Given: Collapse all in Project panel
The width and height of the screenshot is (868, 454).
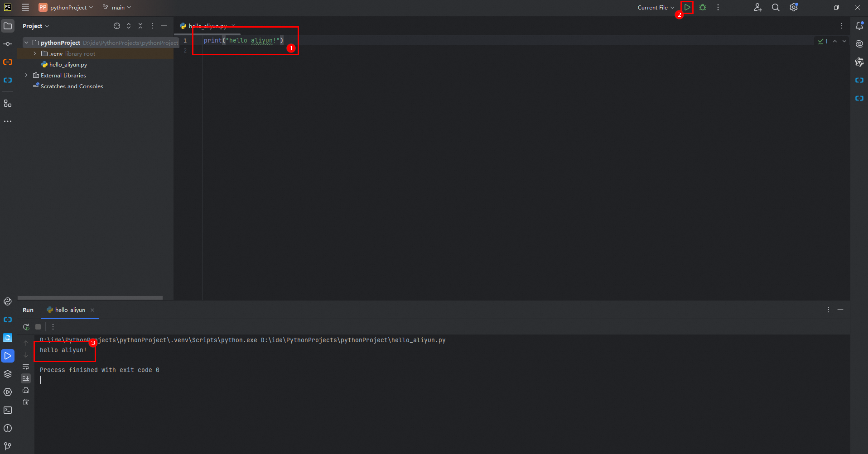Looking at the screenshot, I should 140,26.
